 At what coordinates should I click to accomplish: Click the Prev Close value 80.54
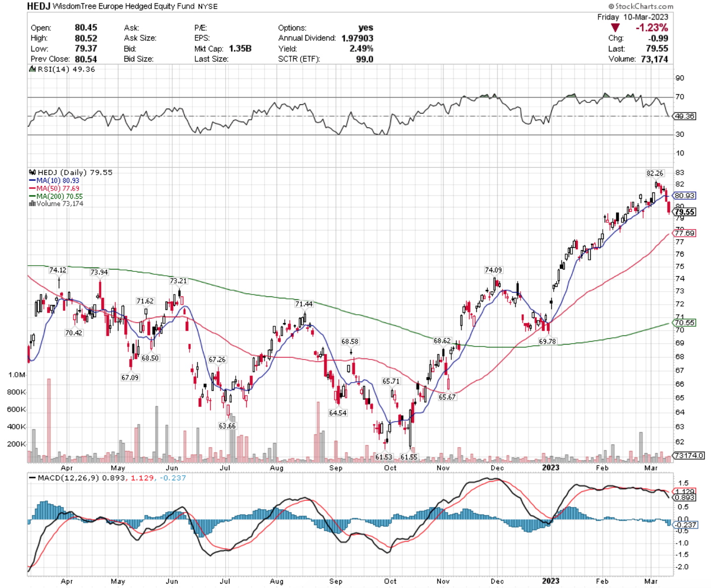[86, 59]
